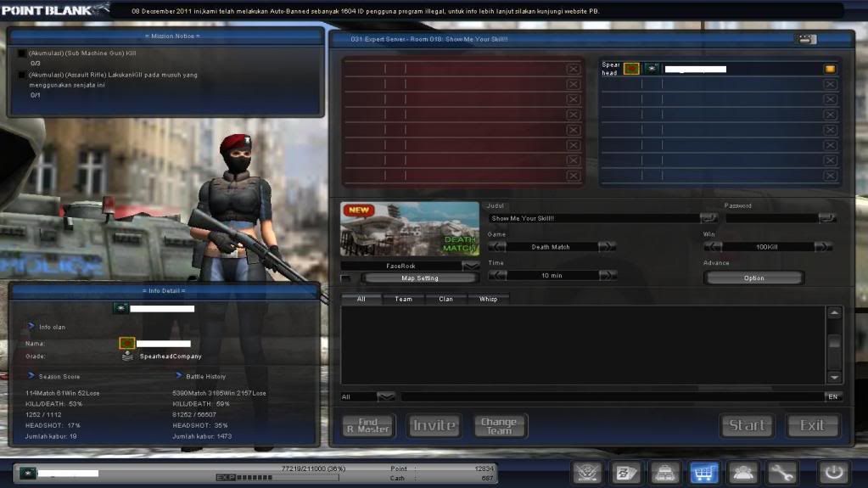Click rank icon in bottom status bar
Image resolution: width=868 pixels, height=488 pixels.
tap(28, 473)
